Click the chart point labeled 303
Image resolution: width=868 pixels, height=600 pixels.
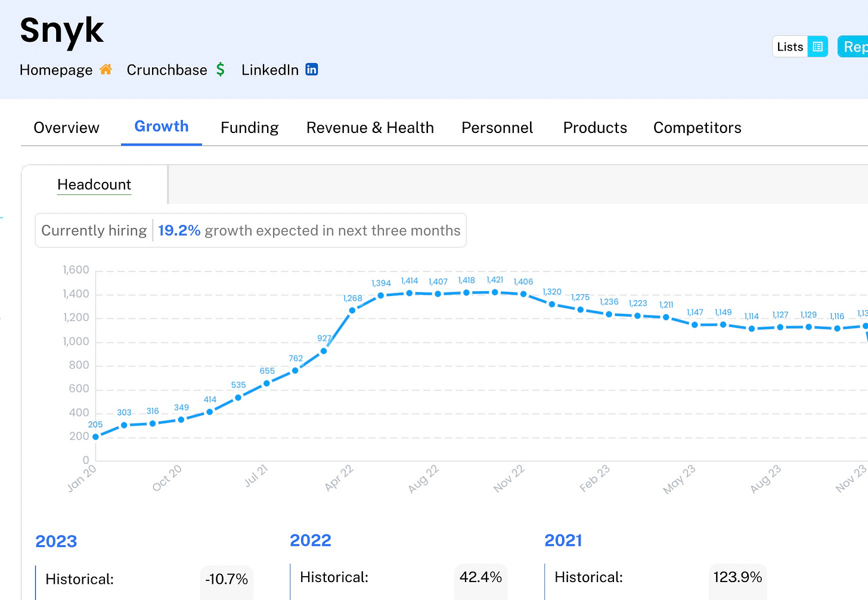click(124, 425)
